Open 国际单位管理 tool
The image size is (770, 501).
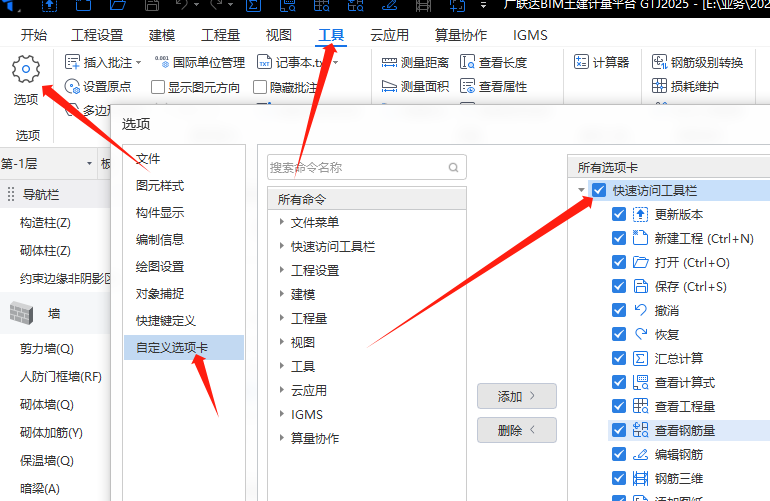point(200,62)
